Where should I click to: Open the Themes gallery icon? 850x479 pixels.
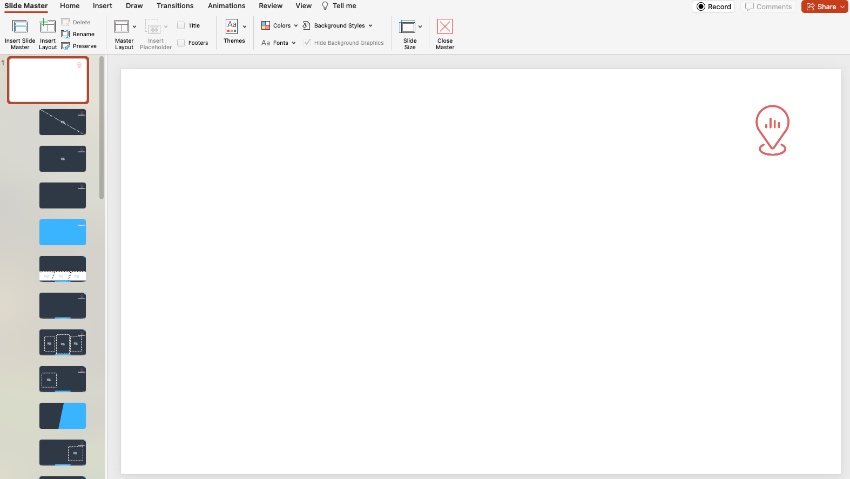[231, 26]
